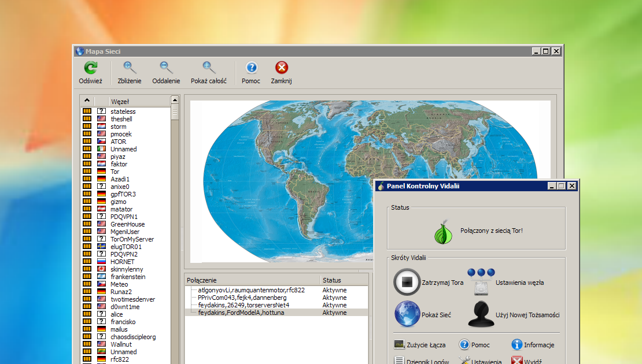Select the MgeniUser relay

click(125, 232)
